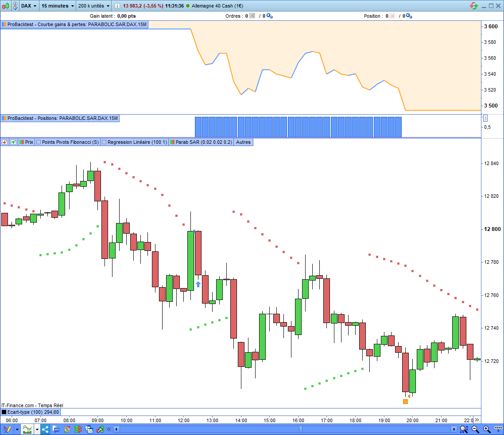This screenshot has width=504, height=435.
Task: Click the 12:00 time axis label
Action: pos(183,420)
